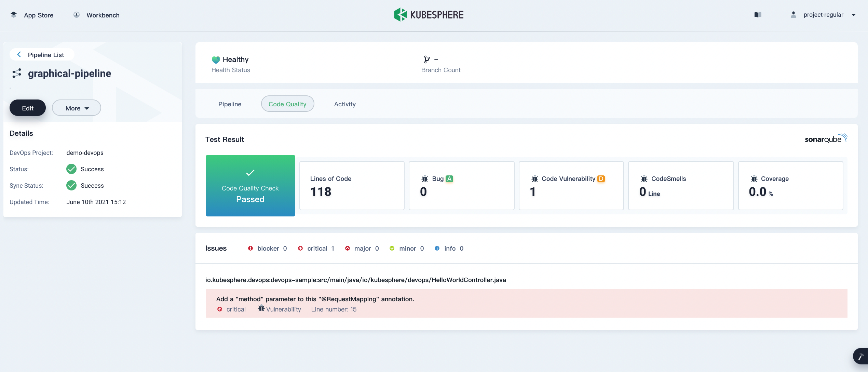Select the Activity tab
The image size is (868, 372).
coord(345,104)
